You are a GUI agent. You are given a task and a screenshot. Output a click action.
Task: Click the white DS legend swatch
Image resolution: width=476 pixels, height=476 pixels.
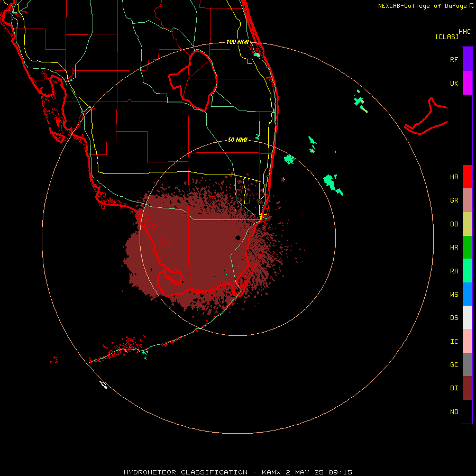[x=467, y=317]
